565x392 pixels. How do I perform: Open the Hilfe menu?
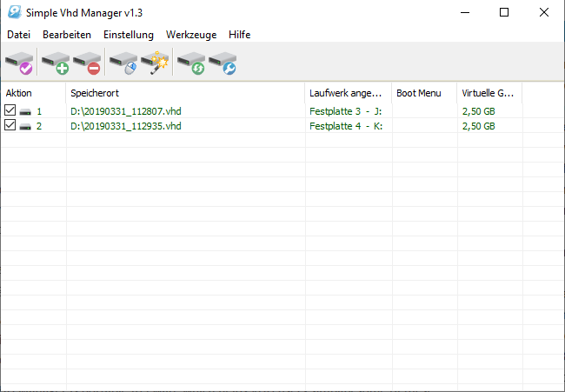click(x=239, y=35)
